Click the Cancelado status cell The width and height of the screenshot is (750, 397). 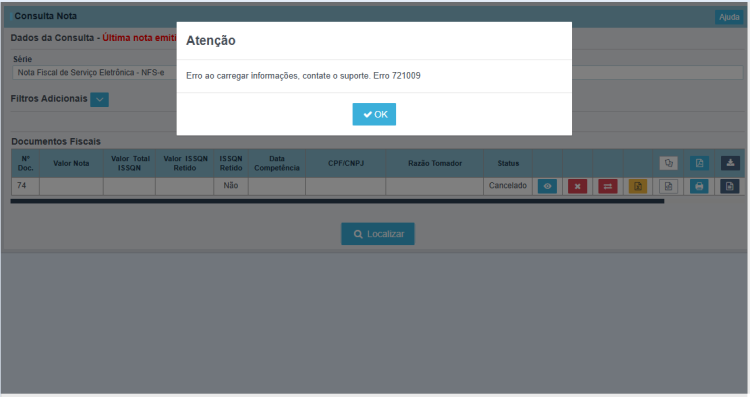coord(508,186)
